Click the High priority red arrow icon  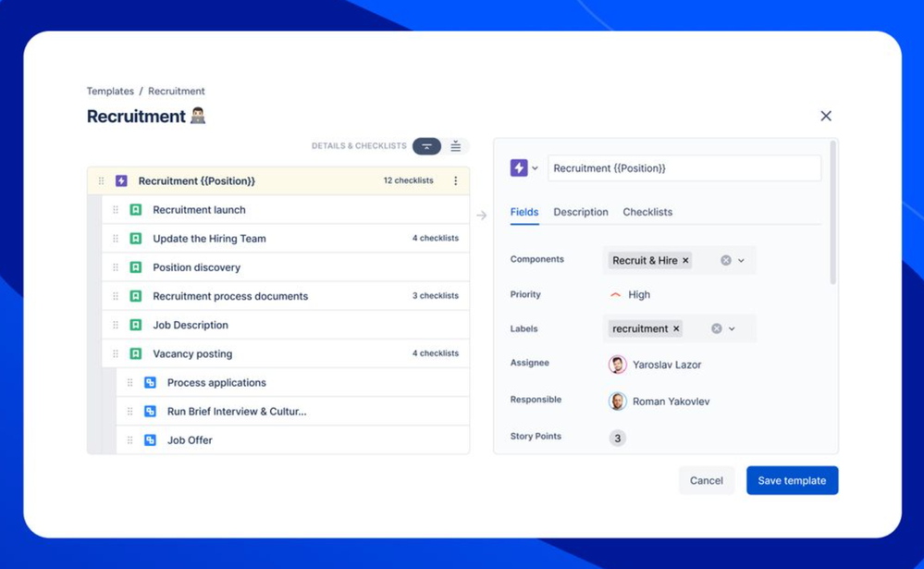click(615, 295)
